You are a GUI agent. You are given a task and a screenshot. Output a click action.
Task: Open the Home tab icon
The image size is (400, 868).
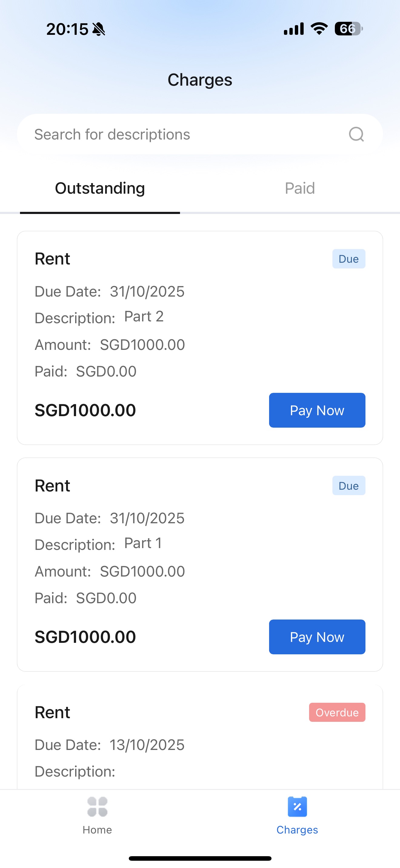[x=97, y=807]
